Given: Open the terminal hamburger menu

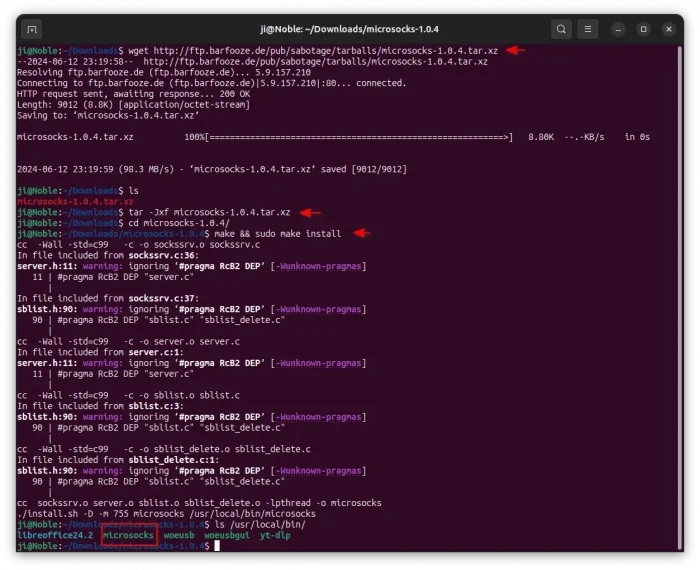Looking at the screenshot, I should tap(589, 29).
